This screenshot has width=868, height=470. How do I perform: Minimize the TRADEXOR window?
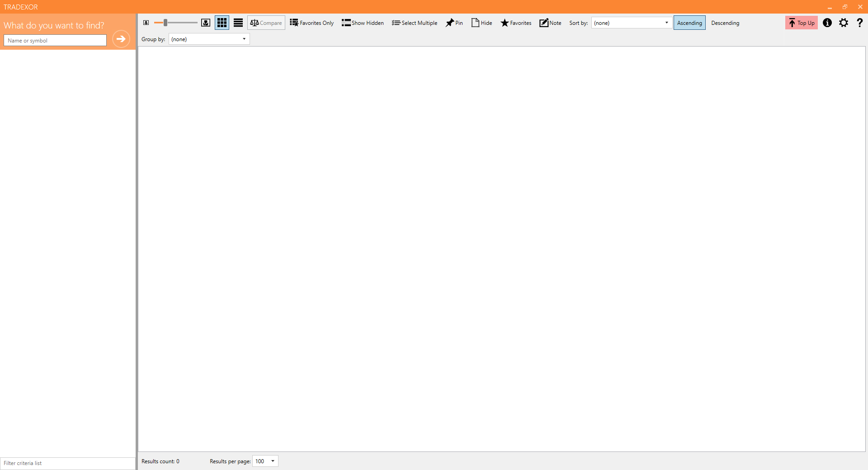[830, 7]
